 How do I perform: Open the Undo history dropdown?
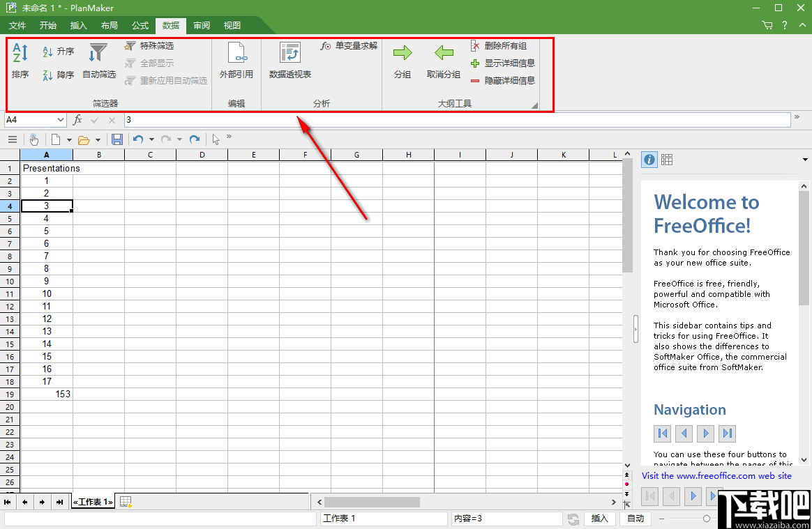151,139
